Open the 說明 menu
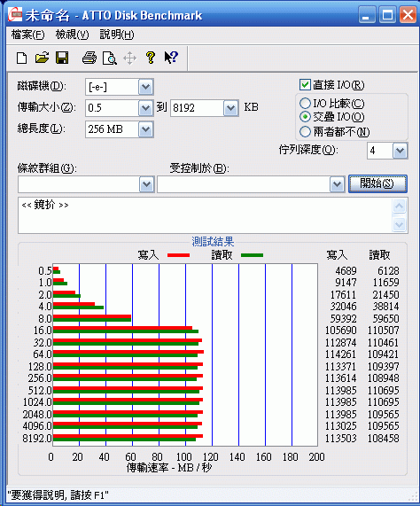 (x=117, y=35)
